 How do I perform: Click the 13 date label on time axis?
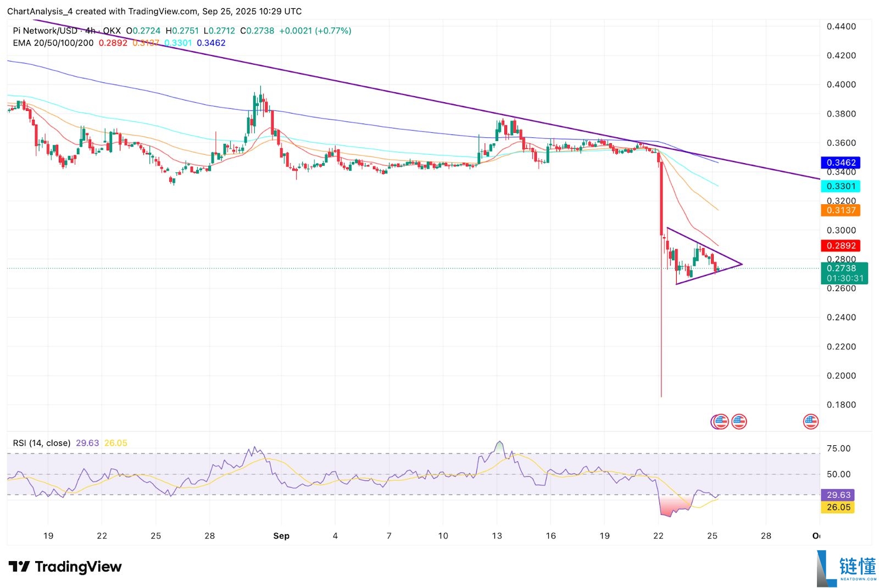pos(497,536)
